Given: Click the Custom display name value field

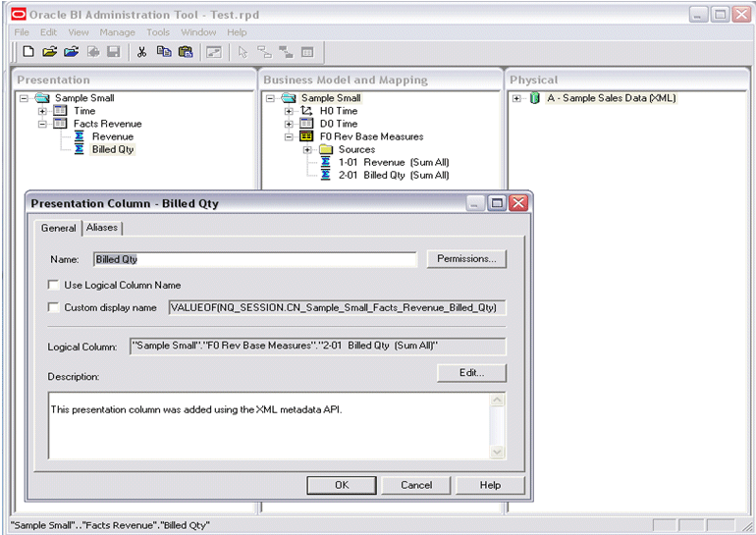Looking at the screenshot, I should click(337, 307).
